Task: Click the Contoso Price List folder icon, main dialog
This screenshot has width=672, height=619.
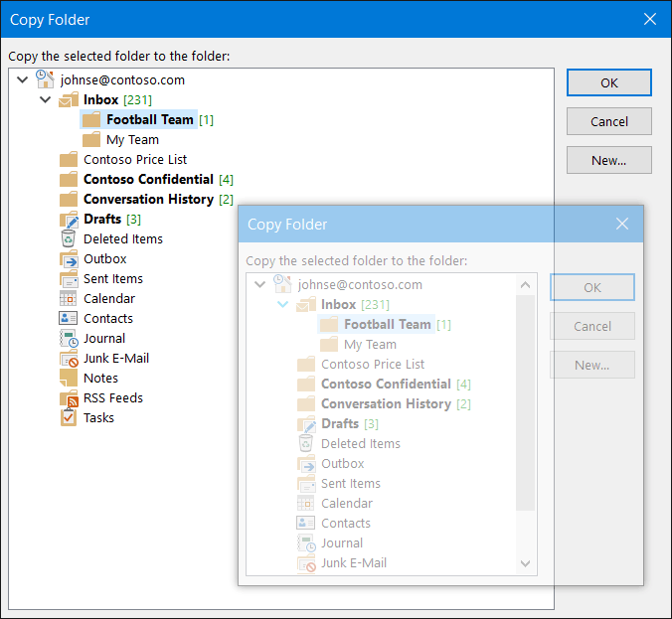Action: [x=69, y=159]
